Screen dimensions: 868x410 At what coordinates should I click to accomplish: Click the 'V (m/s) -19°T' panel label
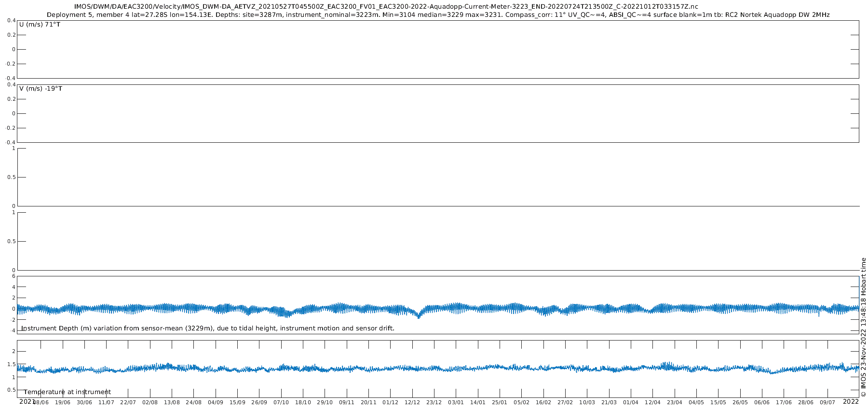41,89
